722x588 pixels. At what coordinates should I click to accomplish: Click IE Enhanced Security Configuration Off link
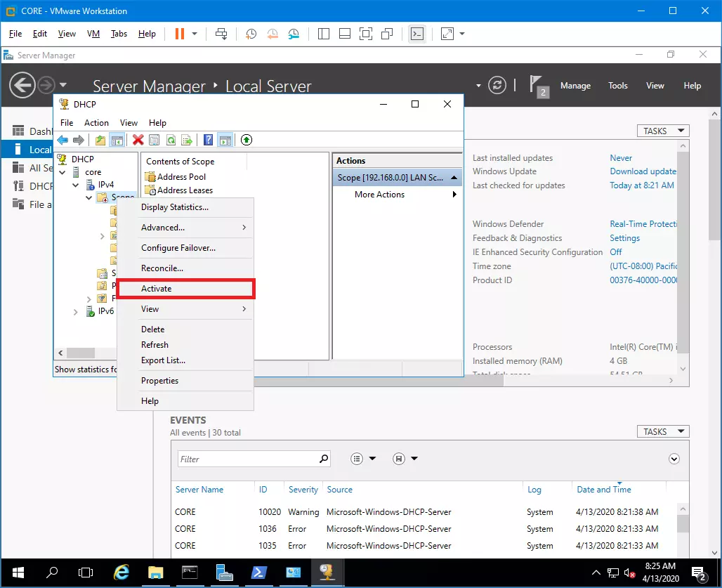(616, 252)
